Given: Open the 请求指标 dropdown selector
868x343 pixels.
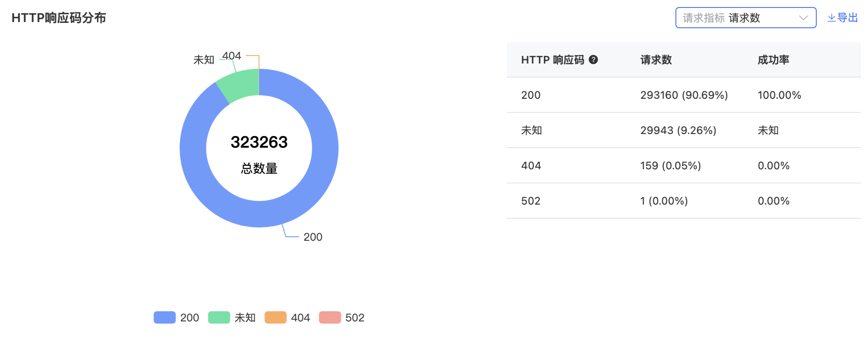Looking at the screenshot, I should [746, 18].
